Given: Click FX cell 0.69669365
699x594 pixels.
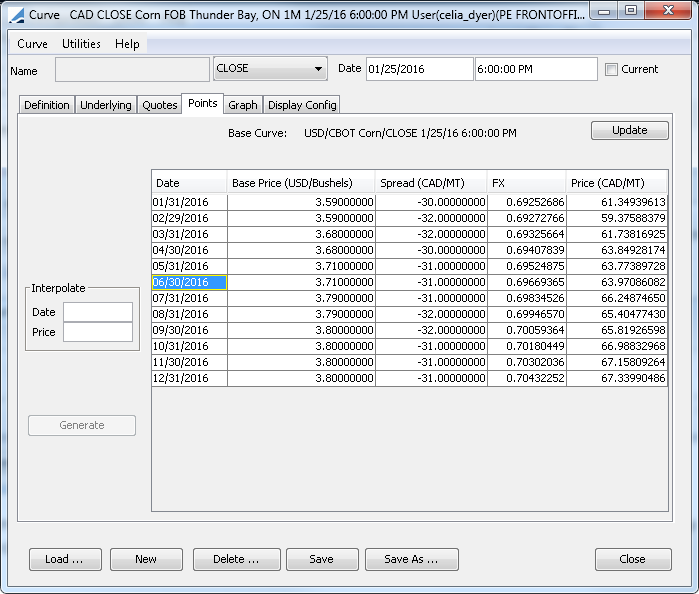Looking at the screenshot, I should [526, 282].
